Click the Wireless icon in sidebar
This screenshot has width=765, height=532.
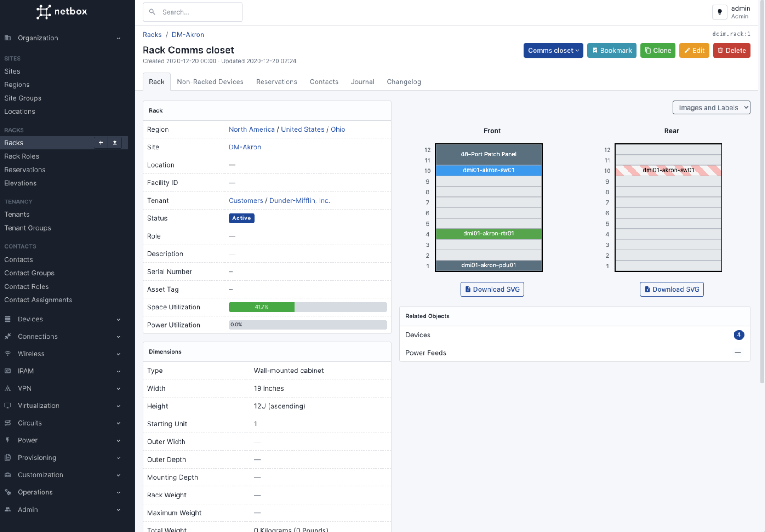pyautogui.click(x=8, y=354)
